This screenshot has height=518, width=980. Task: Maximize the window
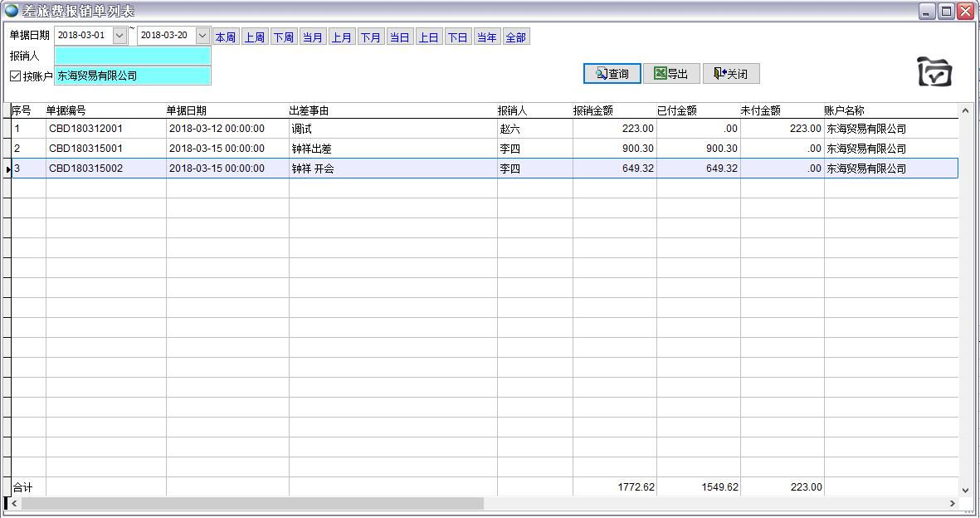pyautogui.click(x=946, y=11)
